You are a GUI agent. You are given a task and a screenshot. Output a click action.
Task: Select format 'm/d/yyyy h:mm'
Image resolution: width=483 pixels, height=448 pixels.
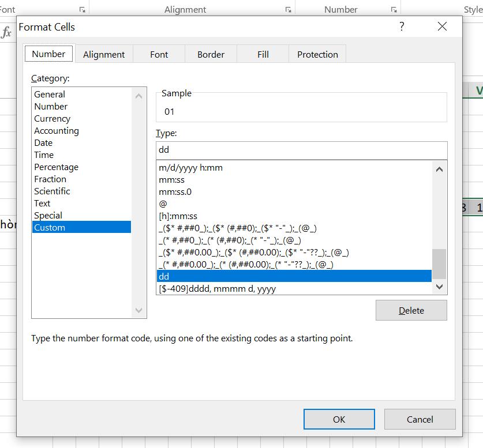pos(294,168)
